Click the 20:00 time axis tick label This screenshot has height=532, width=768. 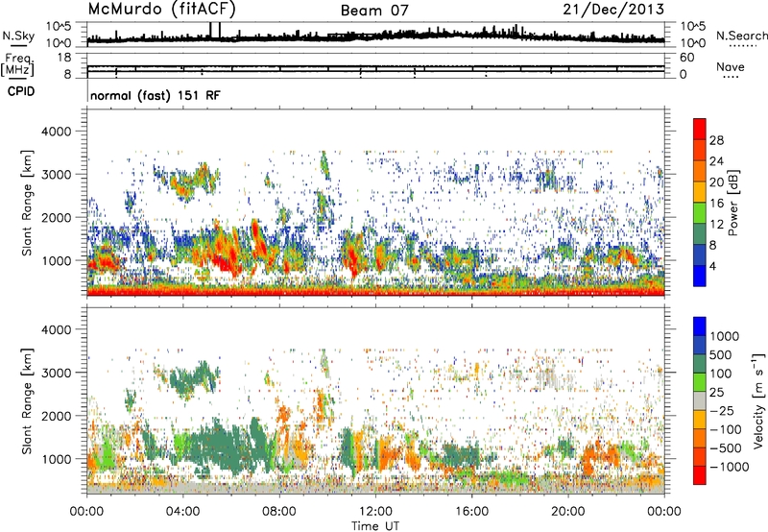point(568,512)
